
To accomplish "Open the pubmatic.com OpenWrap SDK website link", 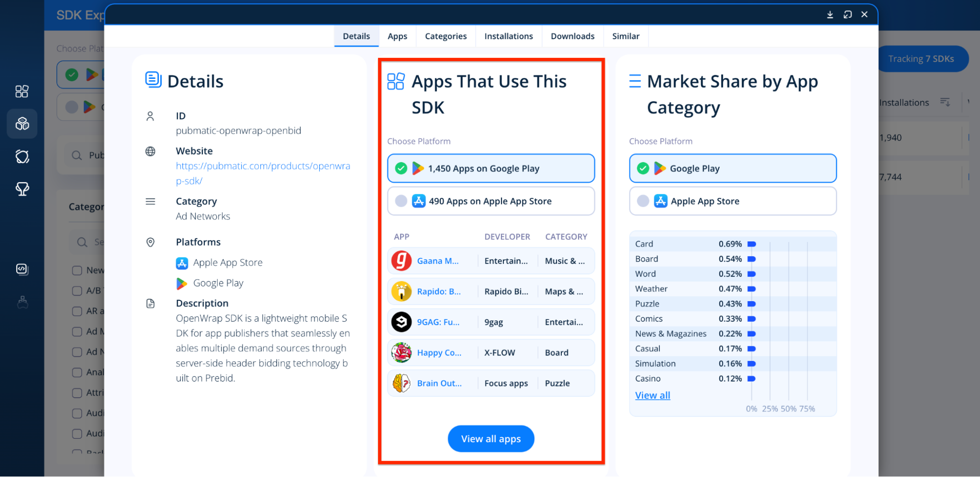I will 263,173.
